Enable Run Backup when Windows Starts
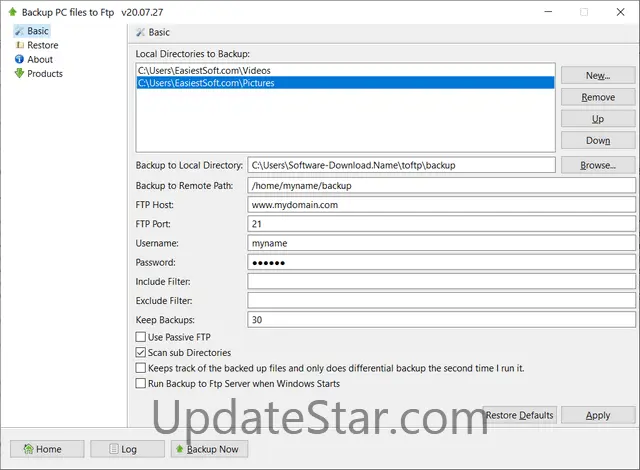The width and height of the screenshot is (640, 470). click(141, 384)
